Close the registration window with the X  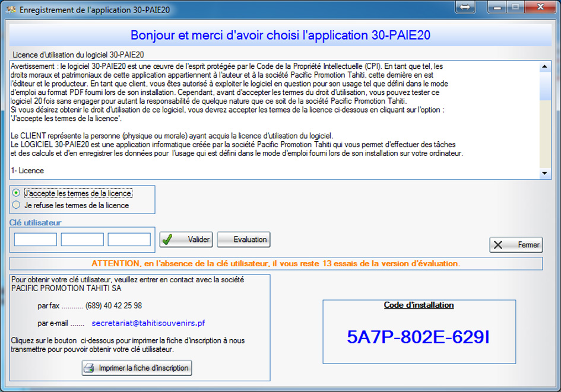pos(541,7)
